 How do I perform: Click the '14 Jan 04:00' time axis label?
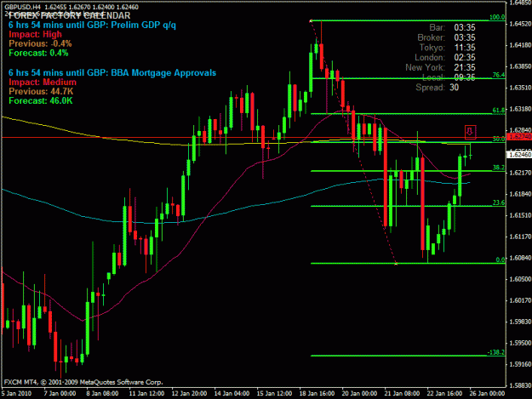[232, 394]
